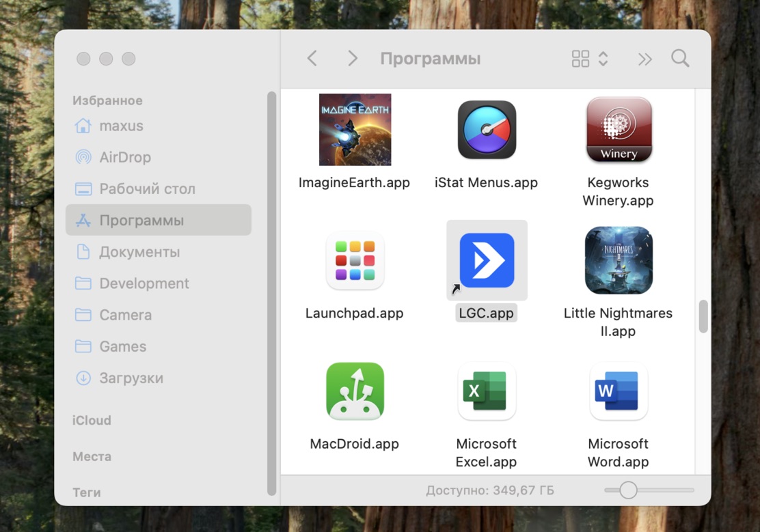Open the ImagineEarth.app icon
The image size is (760, 532).
[355, 129]
